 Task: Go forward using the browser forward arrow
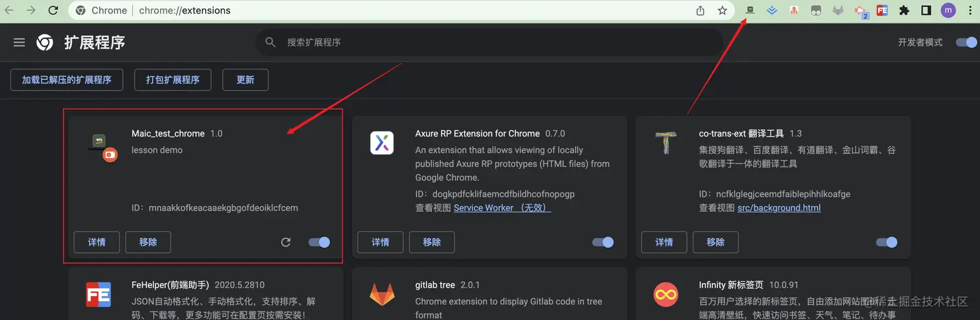point(32,10)
